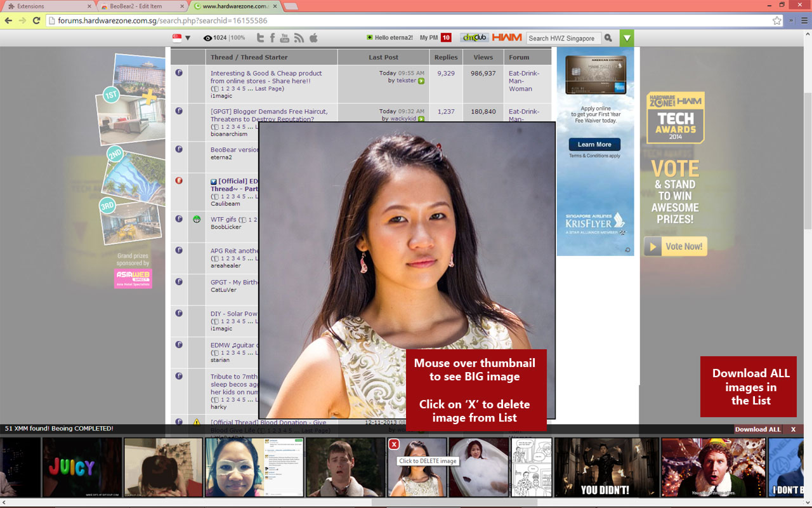The width and height of the screenshot is (812, 508).
Task: Sort by the Replies column header
Action: 446,57
